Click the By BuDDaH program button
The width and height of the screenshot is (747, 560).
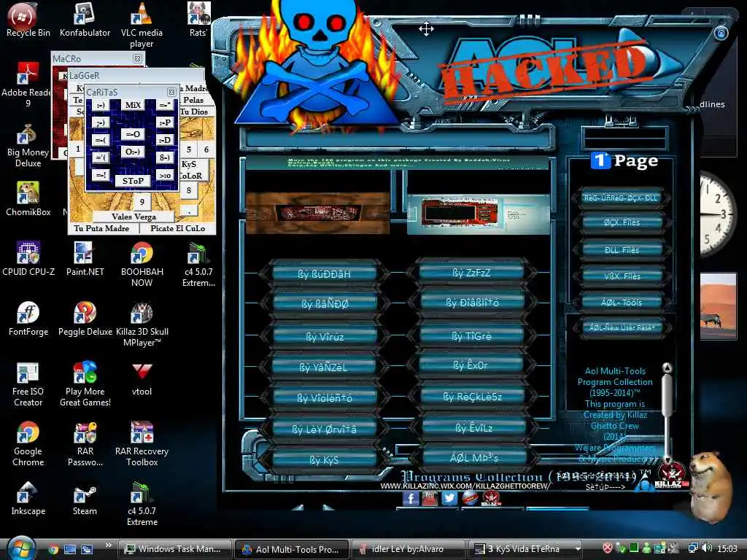click(325, 274)
